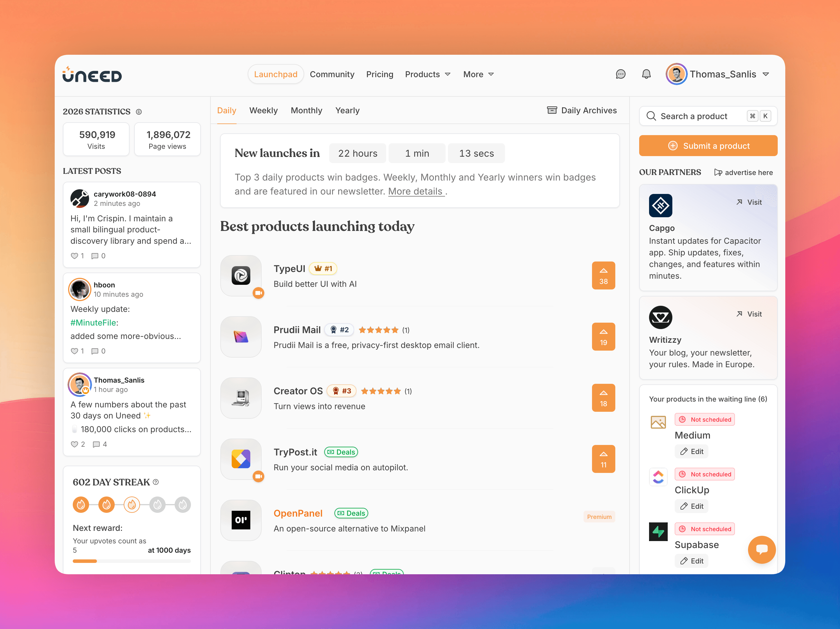The height and width of the screenshot is (629, 840).
Task: Click the Capgo partner logo
Action: tap(660, 206)
